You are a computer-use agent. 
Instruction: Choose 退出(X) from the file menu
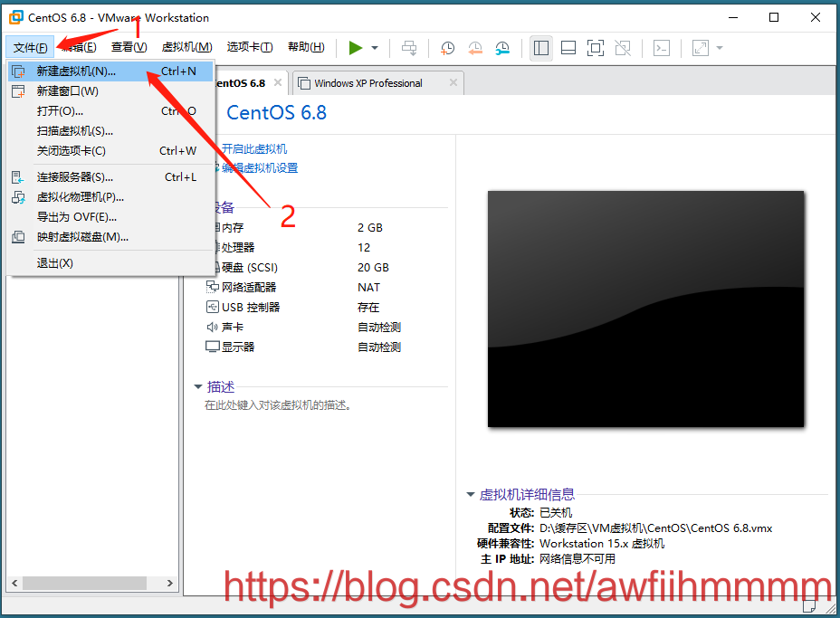click(x=111, y=263)
